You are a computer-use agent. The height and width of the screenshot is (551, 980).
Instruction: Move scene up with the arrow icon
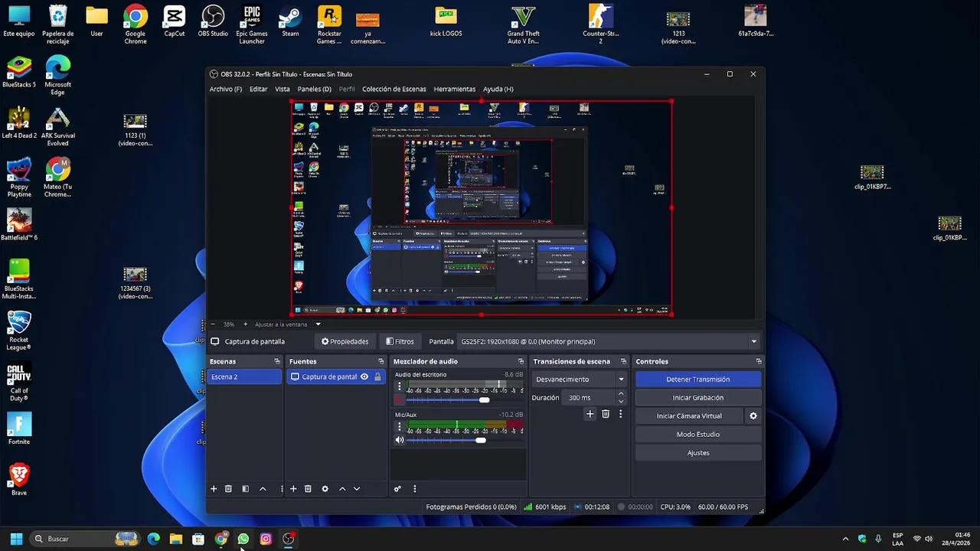(263, 489)
